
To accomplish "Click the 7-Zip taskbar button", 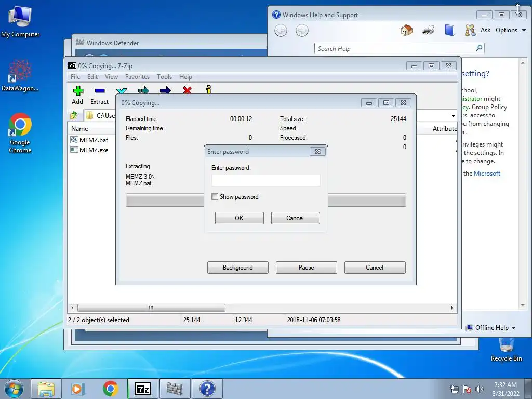I will click(142, 389).
